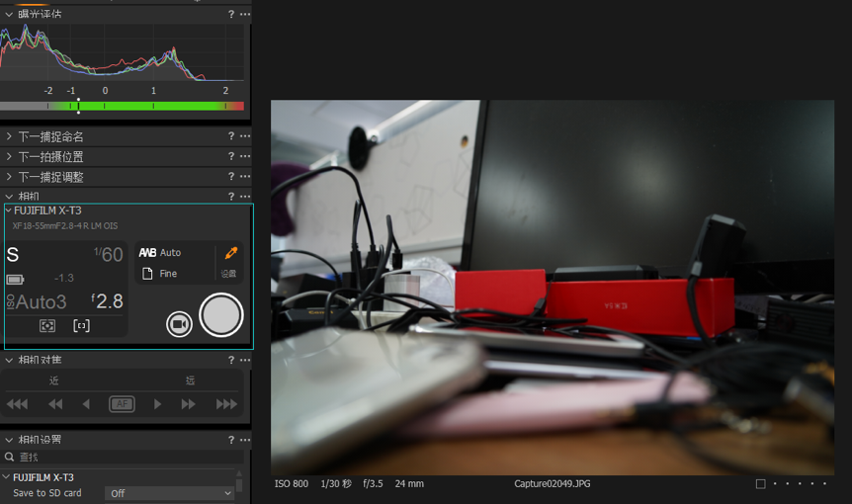This screenshot has width=852, height=504.
Task: Change the S shooting mode
Action: click(13, 255)
